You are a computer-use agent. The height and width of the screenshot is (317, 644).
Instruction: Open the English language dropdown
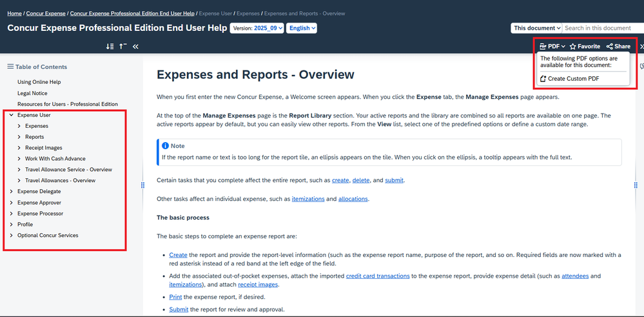point(302,28)
